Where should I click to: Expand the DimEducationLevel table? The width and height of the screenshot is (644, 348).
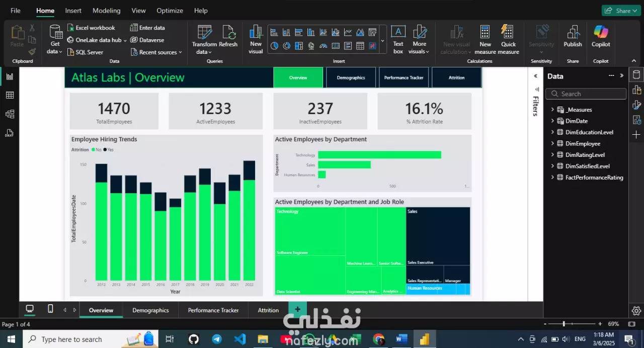click(x=552, y=132)
